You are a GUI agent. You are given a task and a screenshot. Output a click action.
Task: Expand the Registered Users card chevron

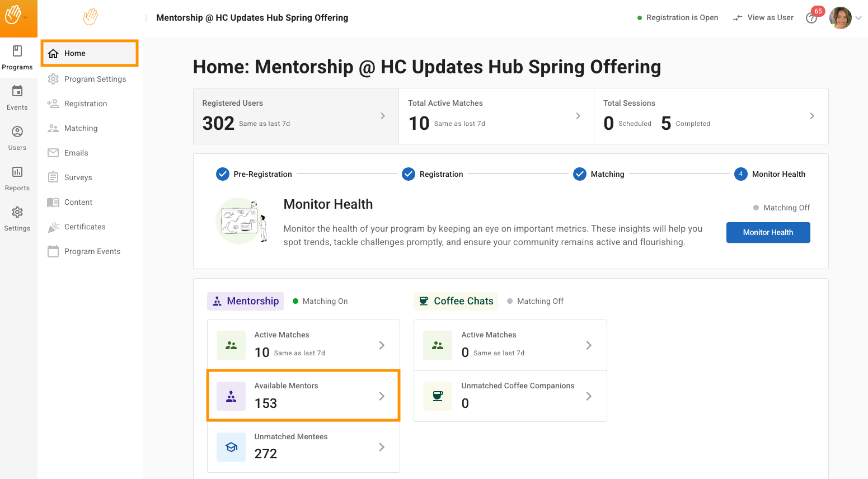pos(383,116)
